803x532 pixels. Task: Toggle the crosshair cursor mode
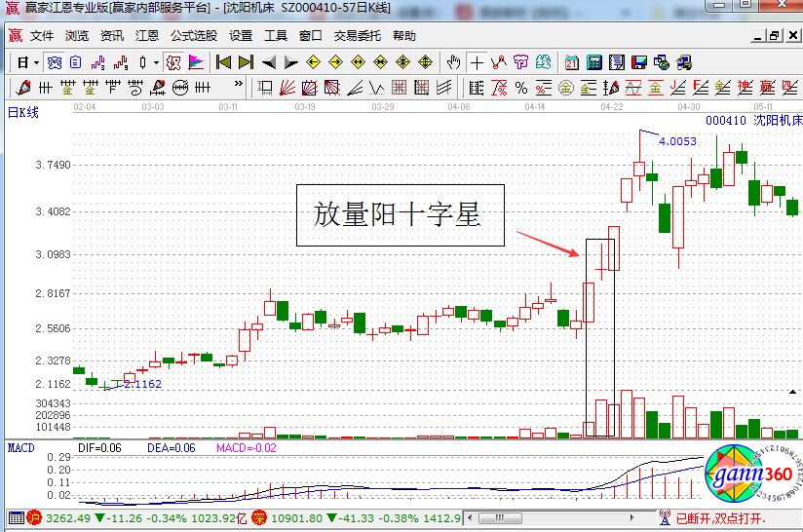tap(477, 62)
